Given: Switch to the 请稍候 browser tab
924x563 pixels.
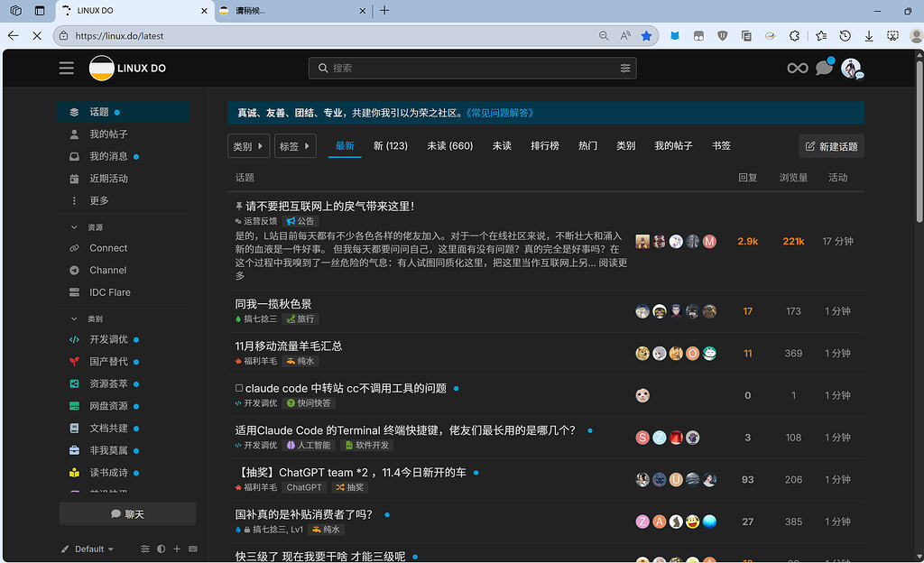Looking at the screenshot, I should (x=293, y=11).
